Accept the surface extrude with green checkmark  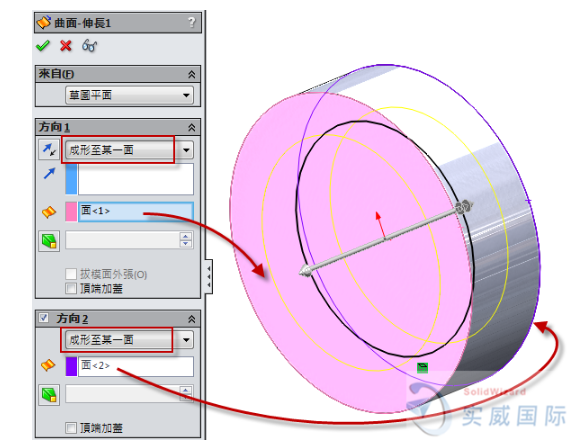pyautogui.click(x=43, y=46)
